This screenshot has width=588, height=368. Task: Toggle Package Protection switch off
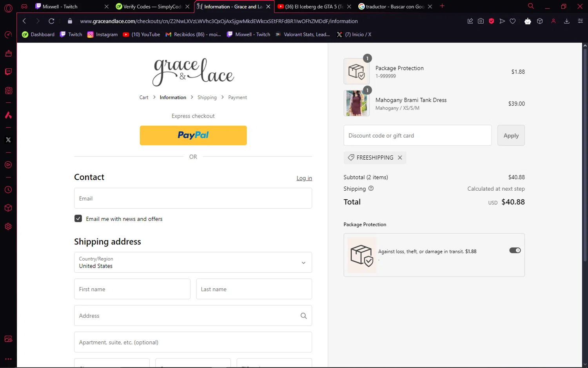pyautogui.click(x=515, y=250)
